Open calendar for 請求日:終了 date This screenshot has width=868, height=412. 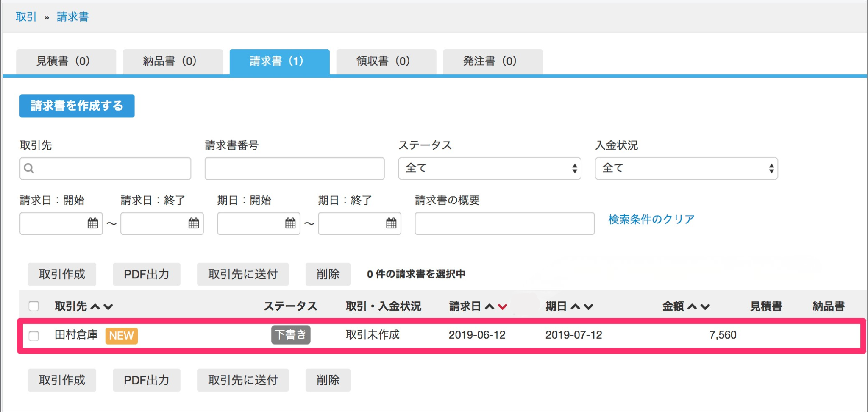pyautogui.click(x=194, y=223)
